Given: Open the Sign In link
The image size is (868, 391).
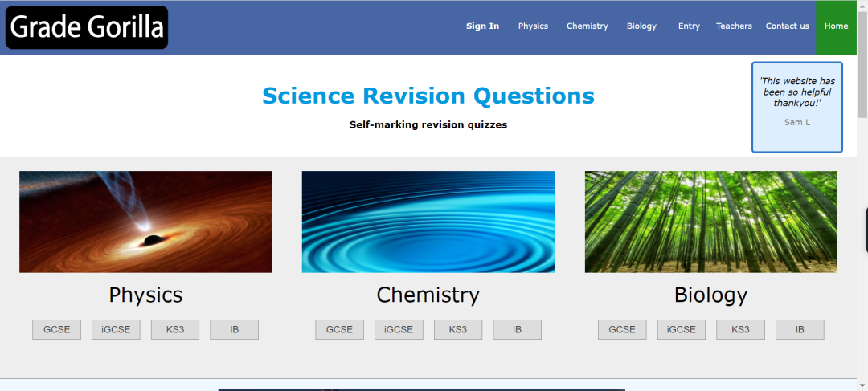Looking at the screenshot, I should [x=482, y=26].
